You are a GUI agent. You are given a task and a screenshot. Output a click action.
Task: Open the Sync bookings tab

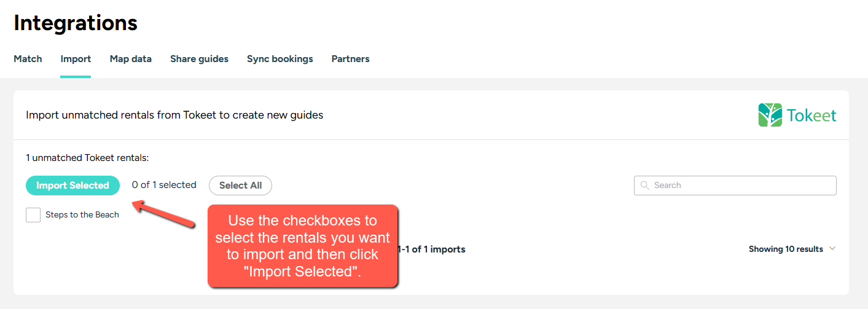280,59
